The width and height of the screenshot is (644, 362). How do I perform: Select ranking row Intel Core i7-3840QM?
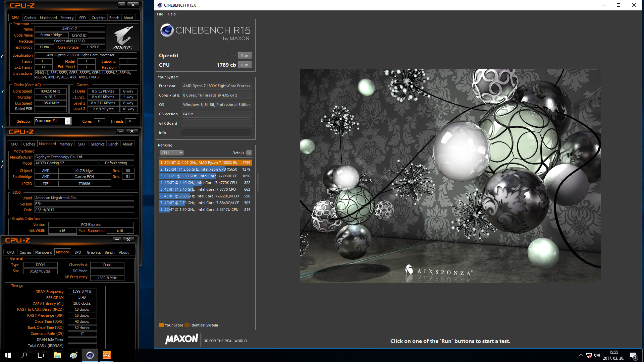click(205, 203)
